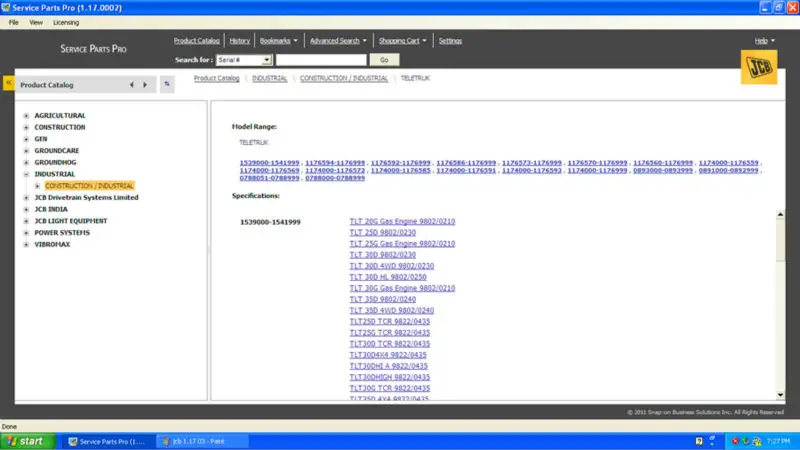Click the search text input field
800x450 pixels.
click(321, 60)
